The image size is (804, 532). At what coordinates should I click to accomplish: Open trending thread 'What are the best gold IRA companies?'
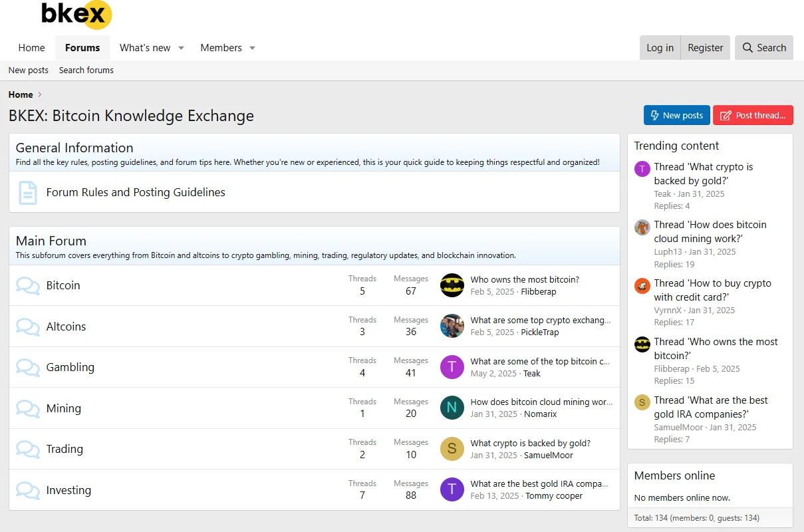pyautogui.click(x=711, y=407)
